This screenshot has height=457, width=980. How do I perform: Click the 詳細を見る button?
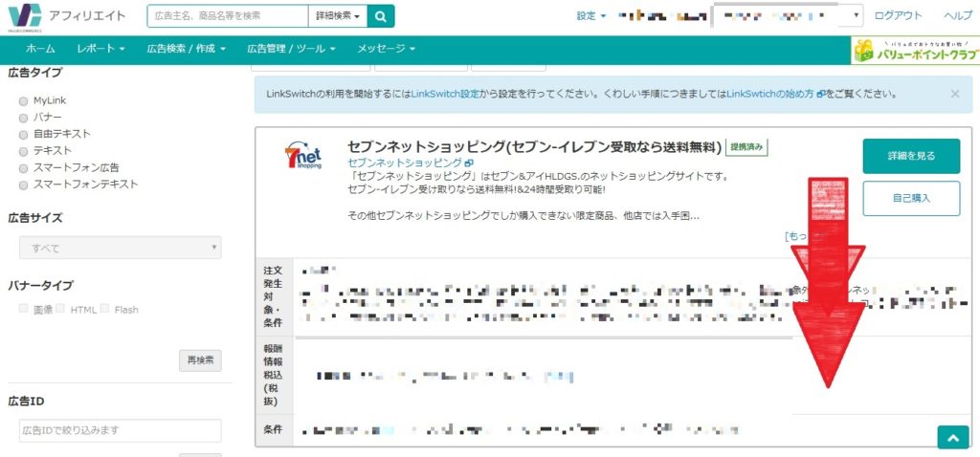[x=911, y=156]
